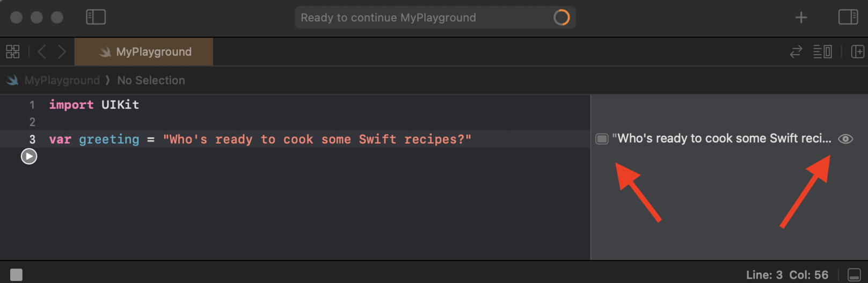Click the greeting variable name in code
The image size is (868, 283).
click(x=109, y=140)
